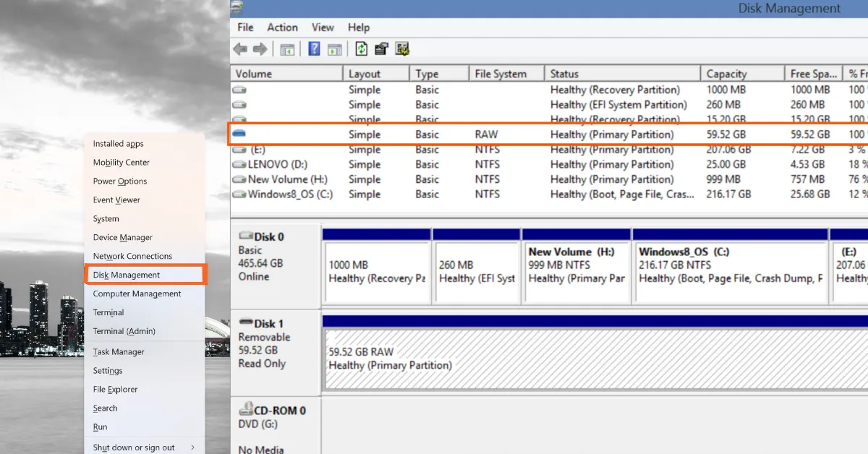
Task: Open the View menu
Action: [323, 27]
